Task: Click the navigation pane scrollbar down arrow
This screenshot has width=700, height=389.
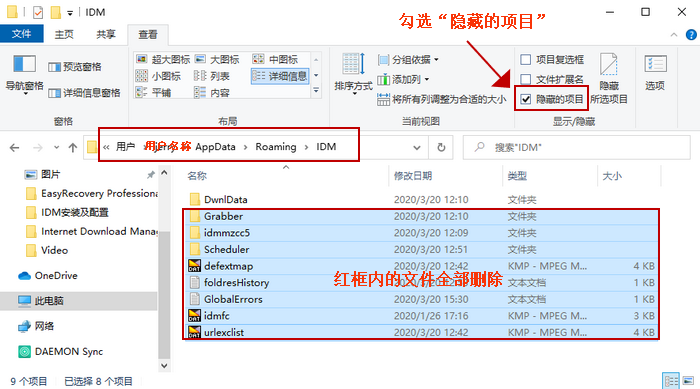Action: click(x=164, y=366)
